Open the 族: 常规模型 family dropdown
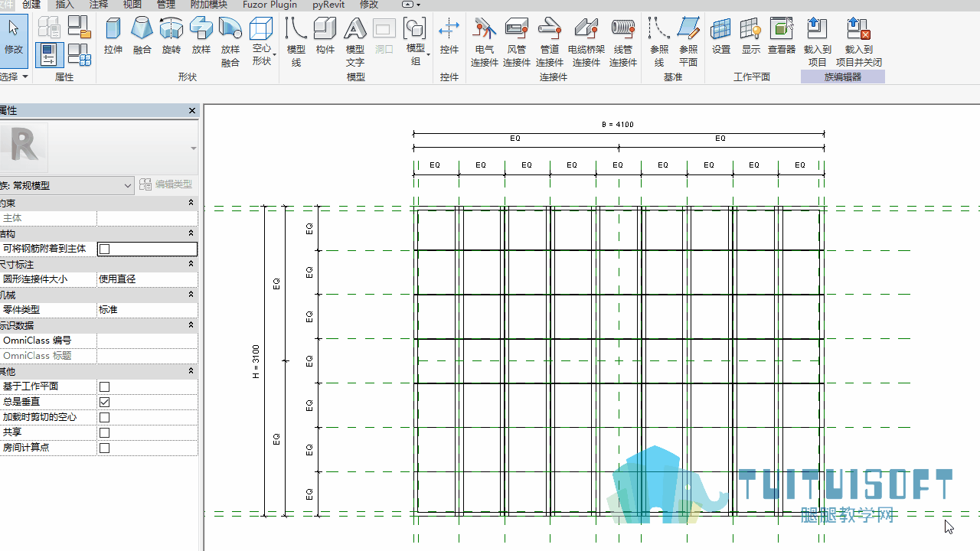This screenshot has height=551, width=980. click(67, 185)
